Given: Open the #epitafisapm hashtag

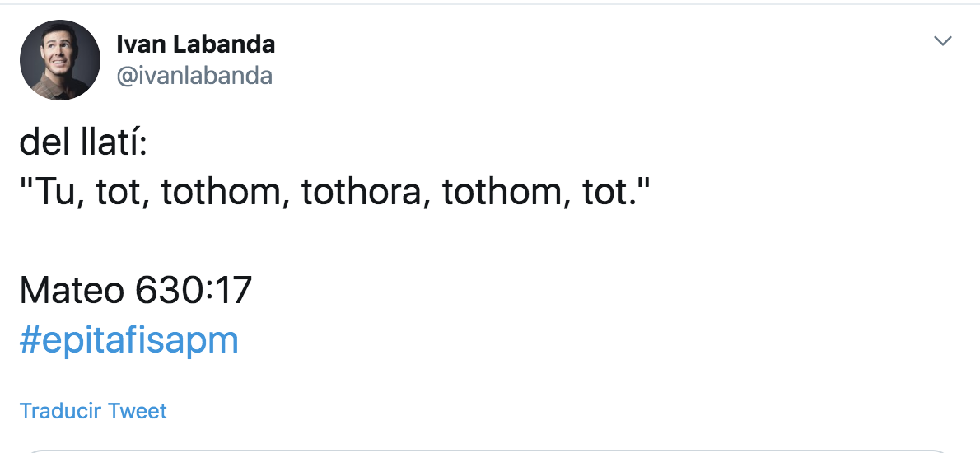Looking at the screenshot, I should pos(128,339).
